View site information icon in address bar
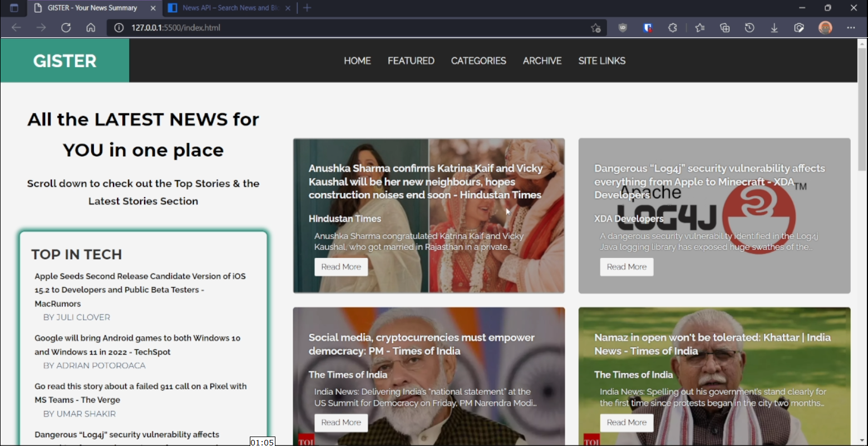868x446 pixels. click(x=119, y=28)
